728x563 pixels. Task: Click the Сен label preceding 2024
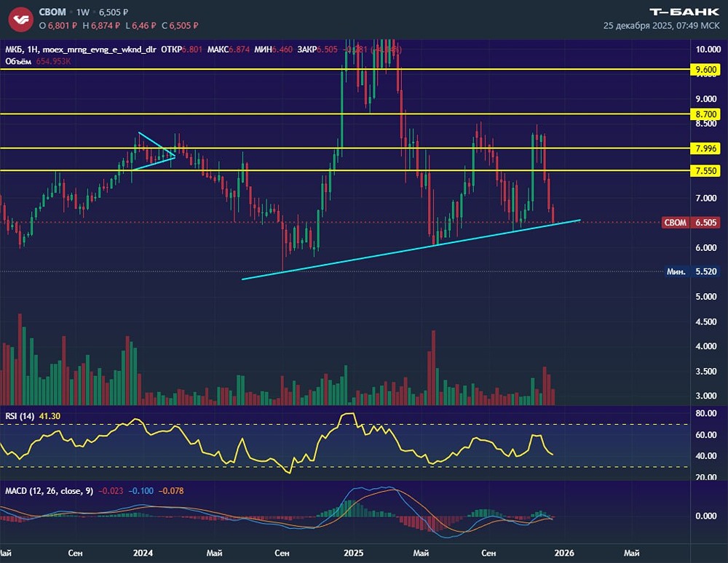pyautogui.click(x=75, y=554)
